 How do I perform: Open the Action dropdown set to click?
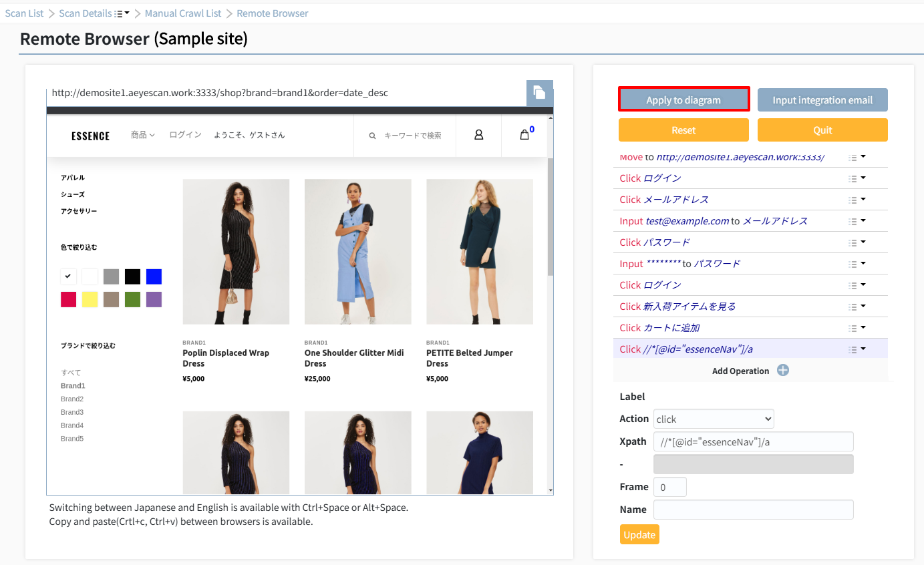pyautogui.click(x=714, y=419)
